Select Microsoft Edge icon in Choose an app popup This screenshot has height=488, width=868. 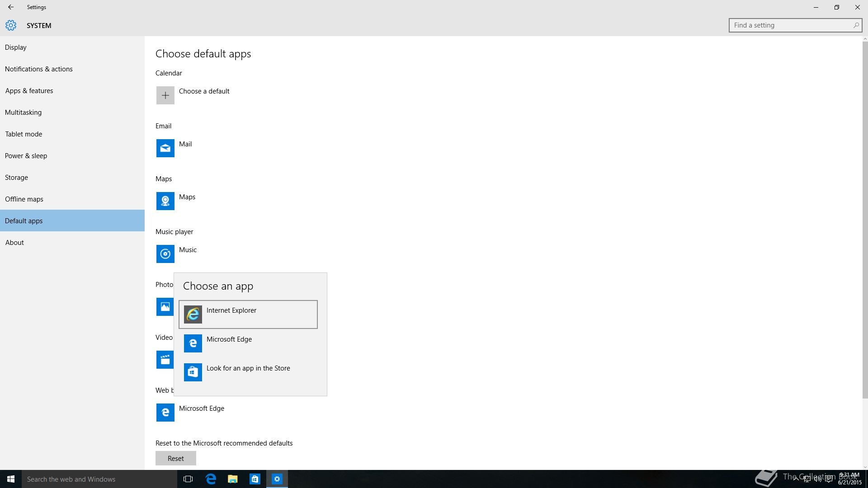(193, 343)
